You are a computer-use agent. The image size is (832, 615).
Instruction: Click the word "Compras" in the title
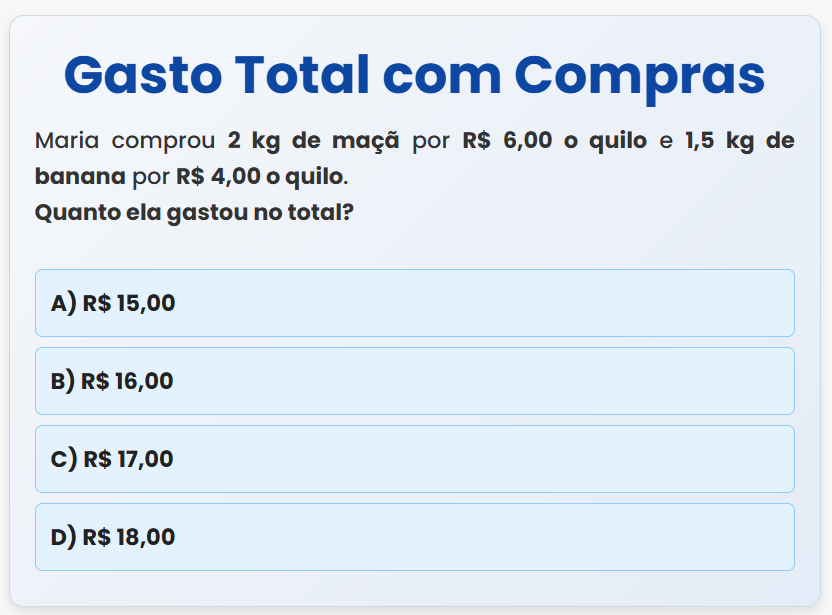[640, 74]
